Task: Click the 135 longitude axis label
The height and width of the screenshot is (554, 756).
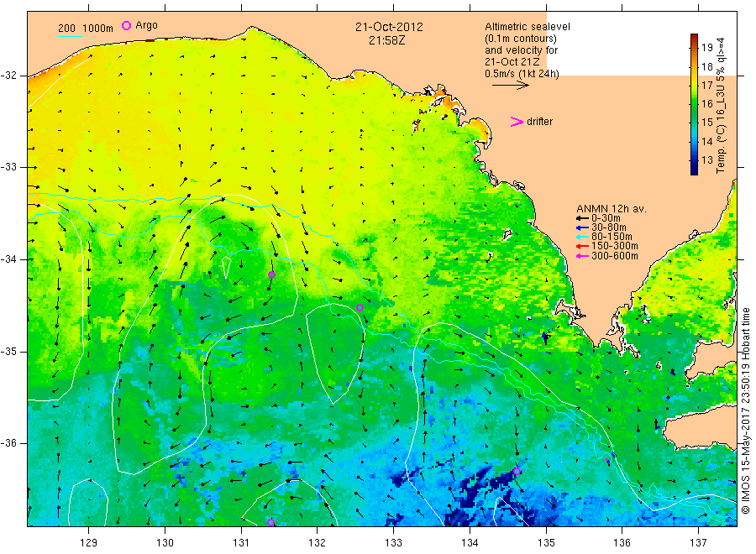Action: [546, 543]
